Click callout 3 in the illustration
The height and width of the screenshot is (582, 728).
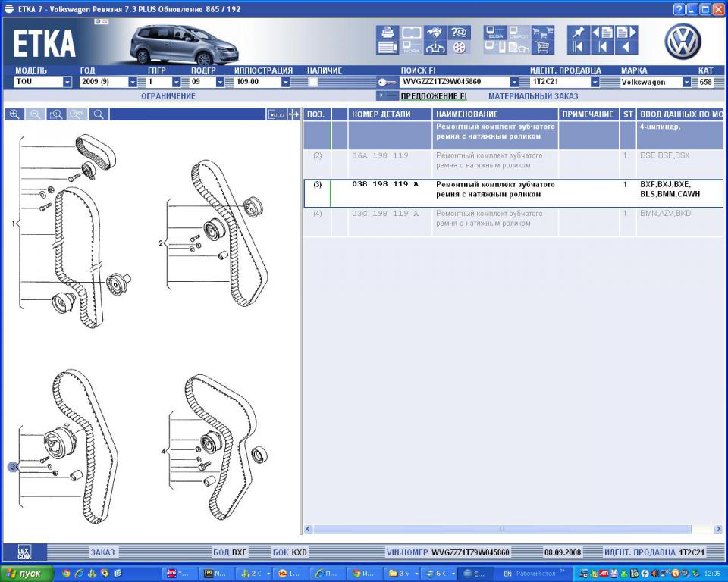point(13,467)
